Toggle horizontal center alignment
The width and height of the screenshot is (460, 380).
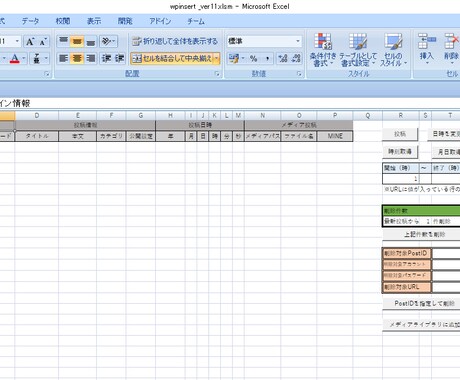pyautogui.click(x=77, y=59)
